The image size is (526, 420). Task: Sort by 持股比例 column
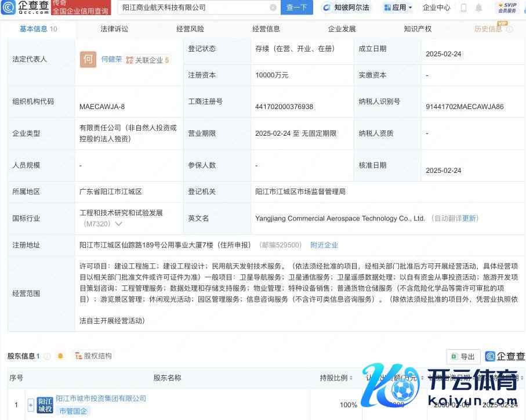pyautogui.click(x=336, y=378)
